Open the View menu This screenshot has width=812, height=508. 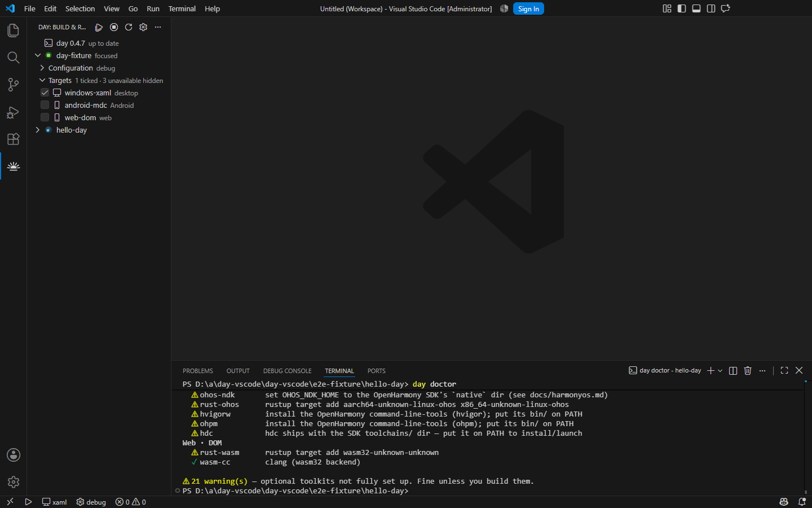112,8
